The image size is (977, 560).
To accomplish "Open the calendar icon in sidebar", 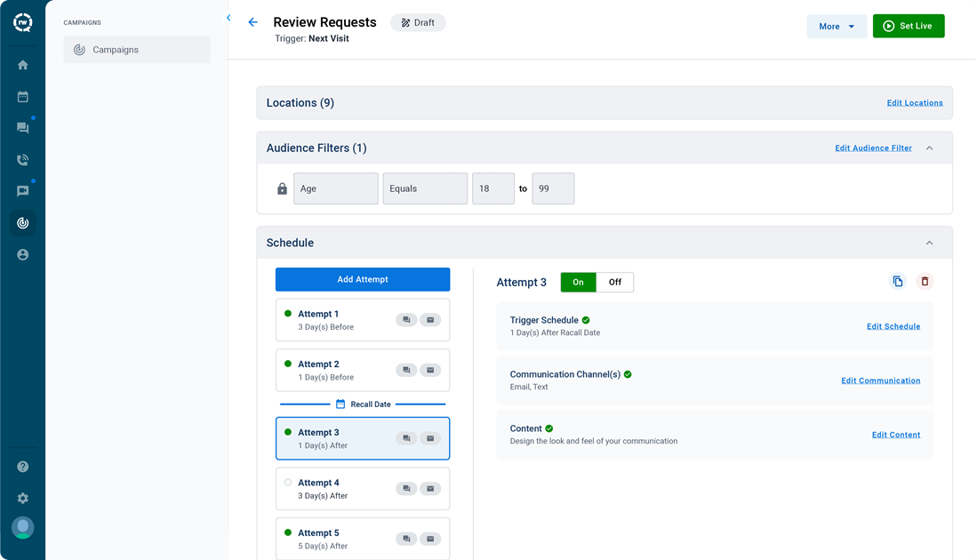I will click(22, 97).
